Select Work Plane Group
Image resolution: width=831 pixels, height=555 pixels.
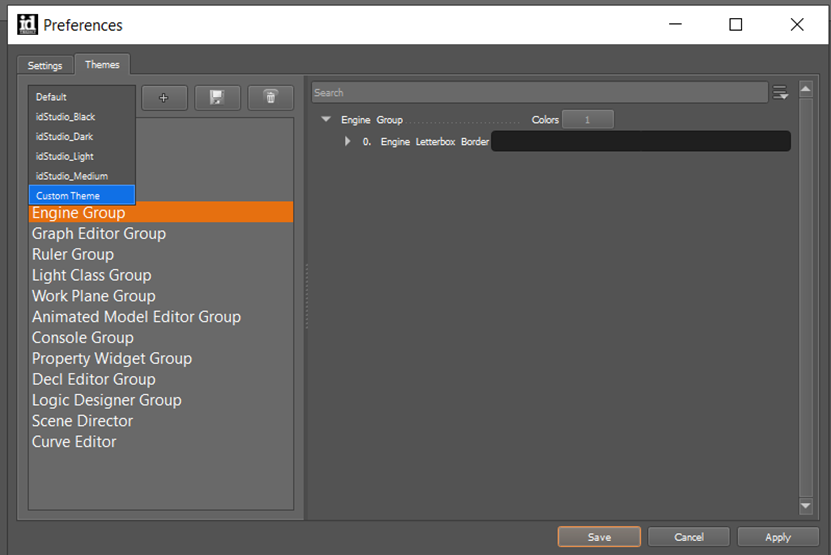(161, 296)
